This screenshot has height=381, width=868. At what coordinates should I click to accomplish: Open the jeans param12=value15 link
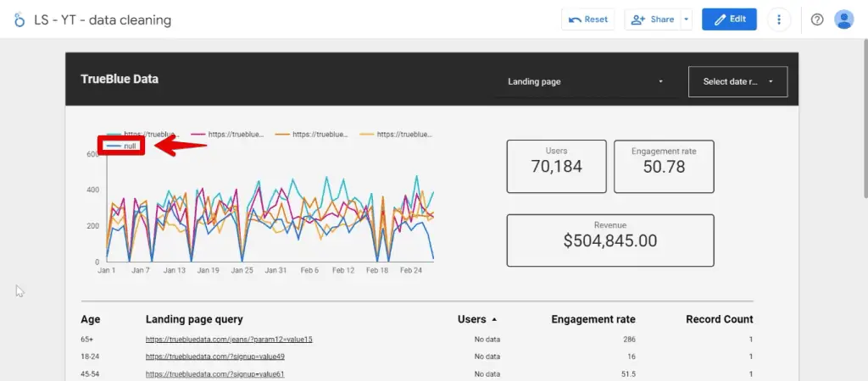(229, 340)
